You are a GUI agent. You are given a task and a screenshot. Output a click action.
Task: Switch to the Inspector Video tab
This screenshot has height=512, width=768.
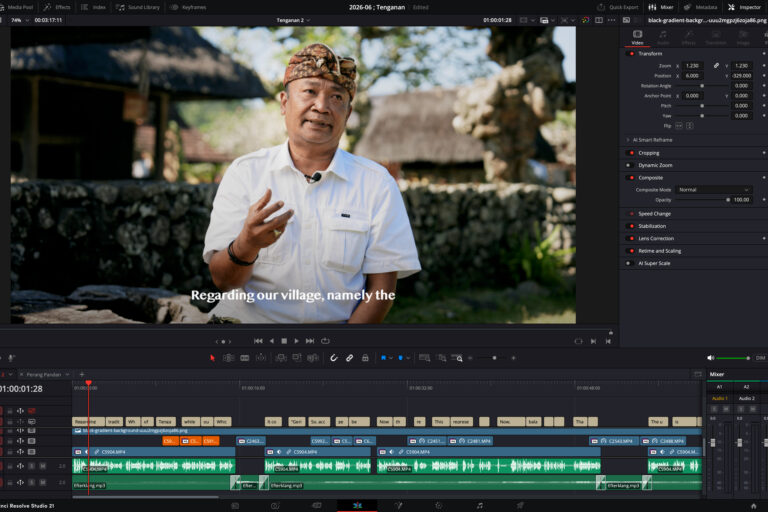tap(637, 37)
